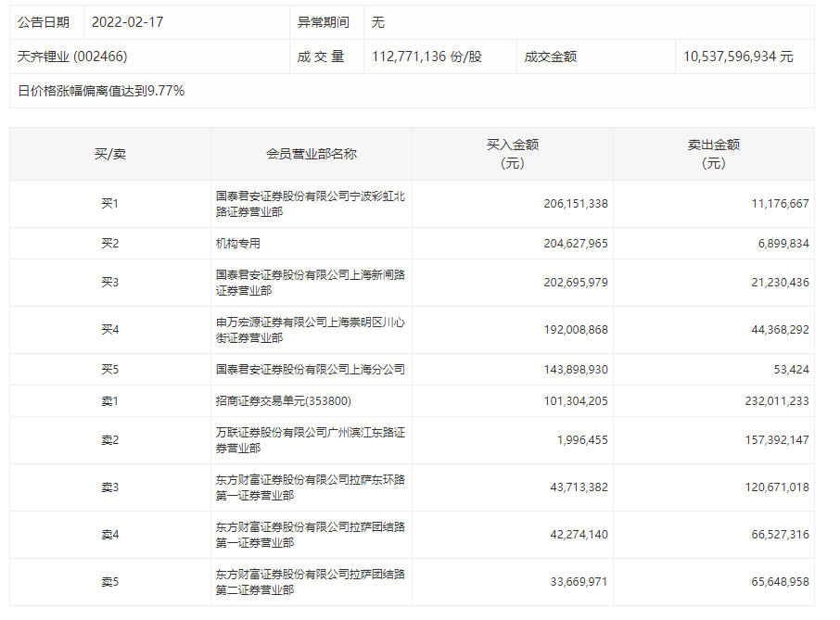The height and width of the screenshot is (620, 840).
Task: Click turnover amount 10,537,596,934 元
Action: point(738,57)
